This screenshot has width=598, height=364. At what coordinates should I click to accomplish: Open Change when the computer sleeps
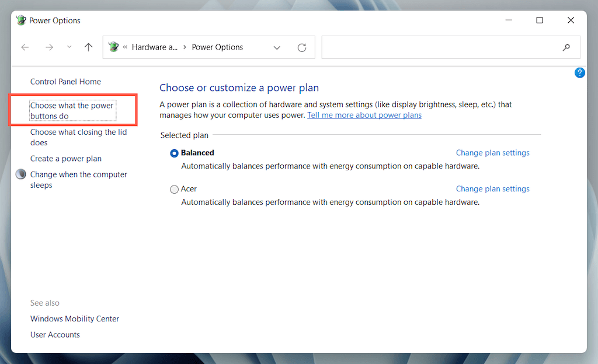tap(79, 180)
